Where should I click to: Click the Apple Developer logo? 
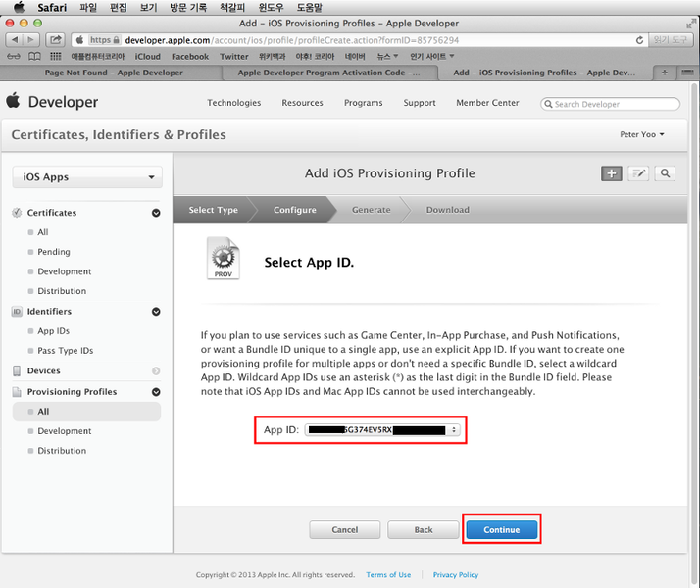pos(53,102)
